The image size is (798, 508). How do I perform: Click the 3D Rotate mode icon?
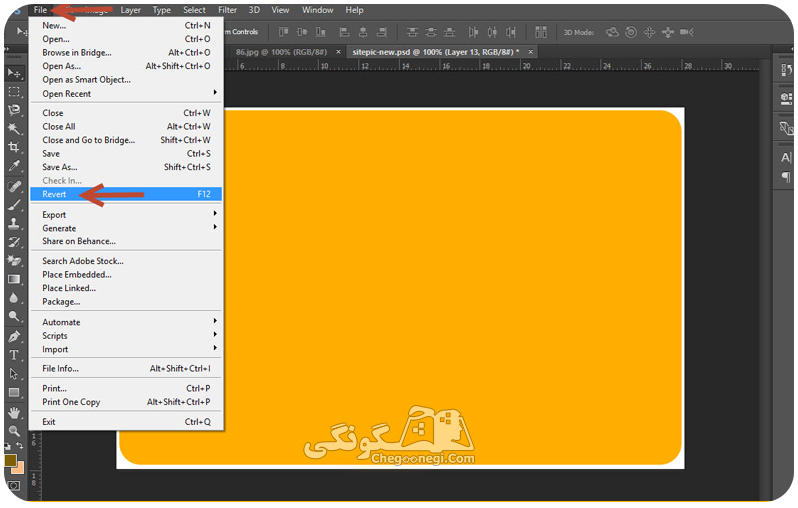click(612, 32)
